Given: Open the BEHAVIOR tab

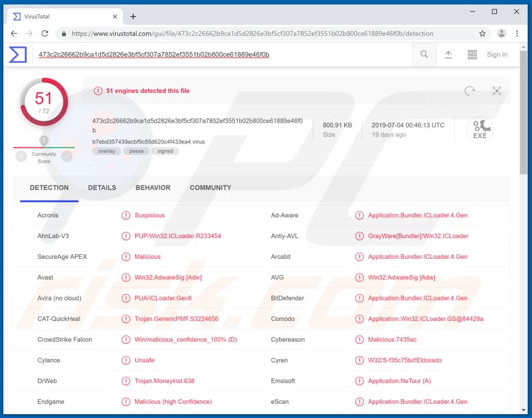Looking at the screenshot, I should [153, 188].
